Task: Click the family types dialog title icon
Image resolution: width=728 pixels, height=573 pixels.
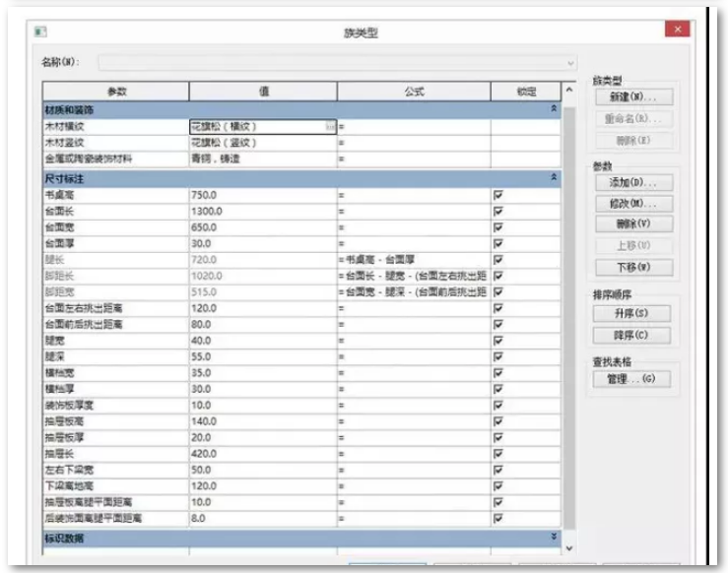Action: (x=40, y=32)
